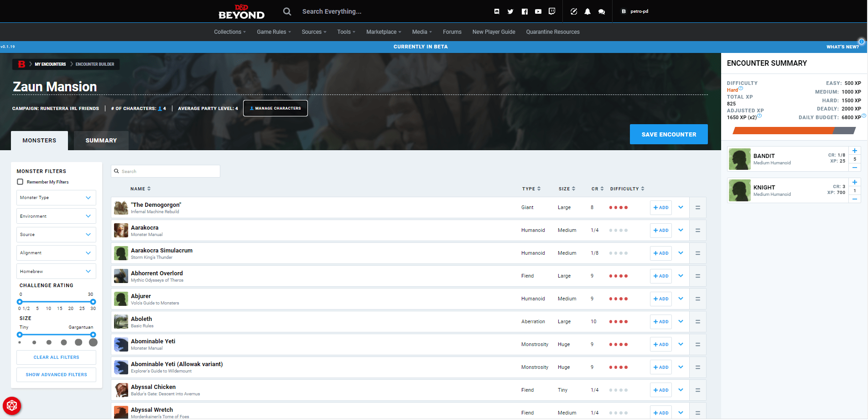This screenshot has height=420, width=868.
Task: Decrease Knight quantity with the minus stepper
Action: 855,199
